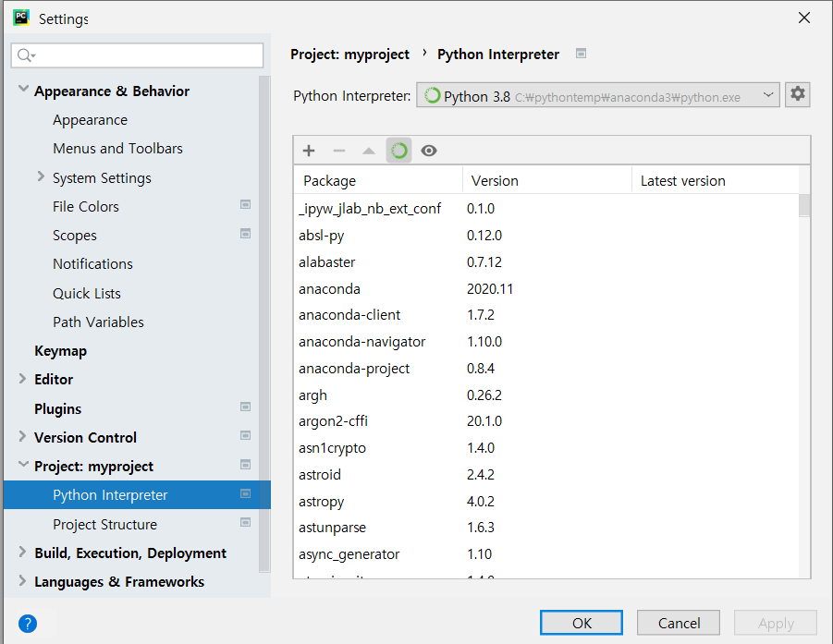Screen dimensions: 833x644
Task: Select the argh package row
Action: click(x=546, y=395)
